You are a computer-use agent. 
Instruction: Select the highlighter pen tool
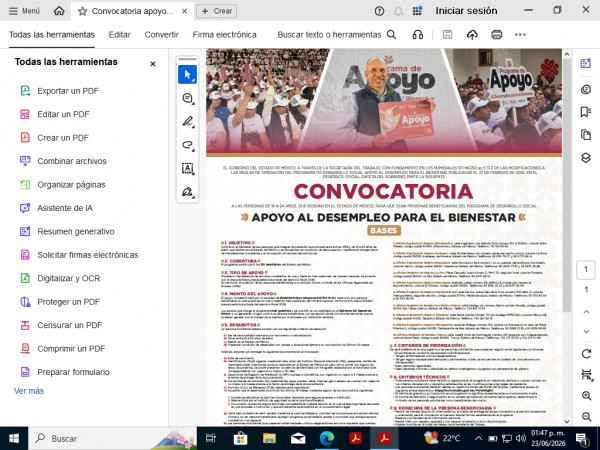coord(188,122)
